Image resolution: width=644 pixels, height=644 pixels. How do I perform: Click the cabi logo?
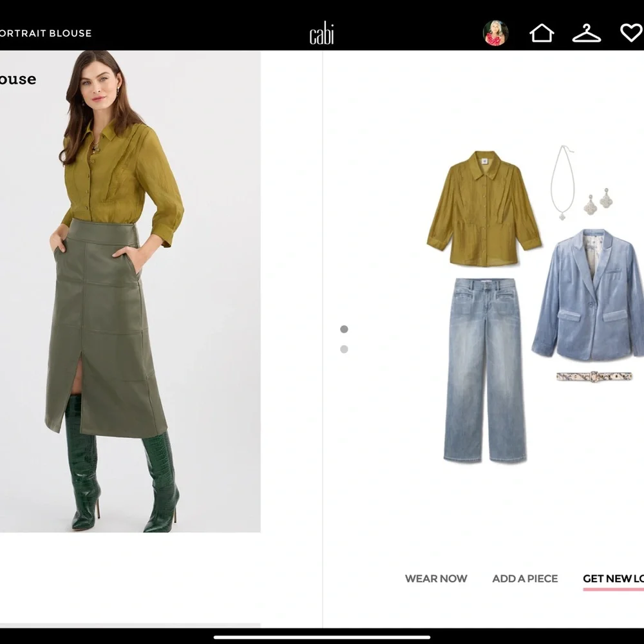coord(321,33)
